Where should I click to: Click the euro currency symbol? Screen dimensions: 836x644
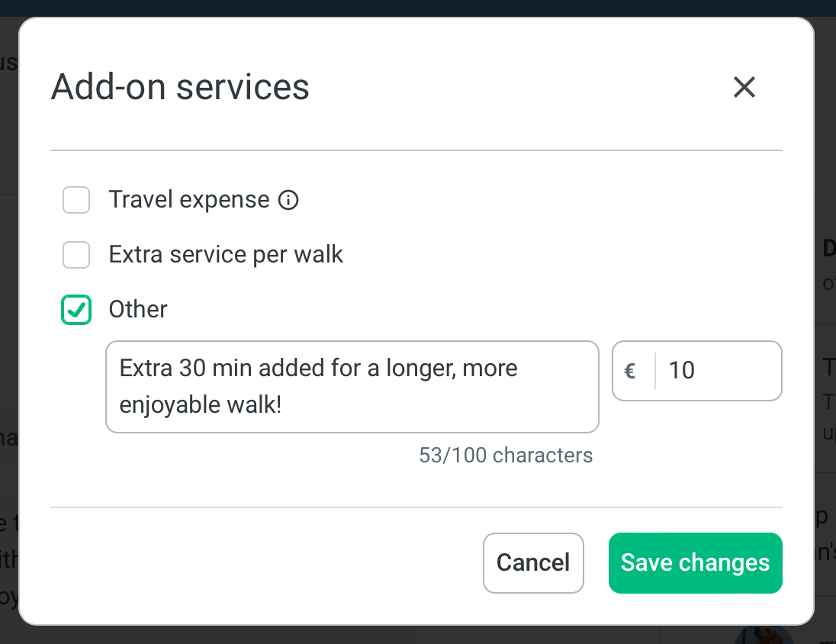(630, 371)
